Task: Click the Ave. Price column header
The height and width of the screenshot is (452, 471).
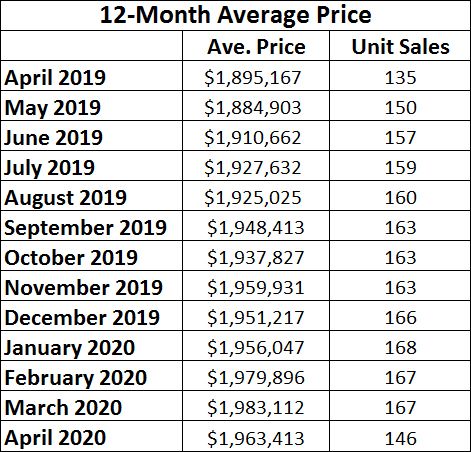Action: tap(256, 46)
